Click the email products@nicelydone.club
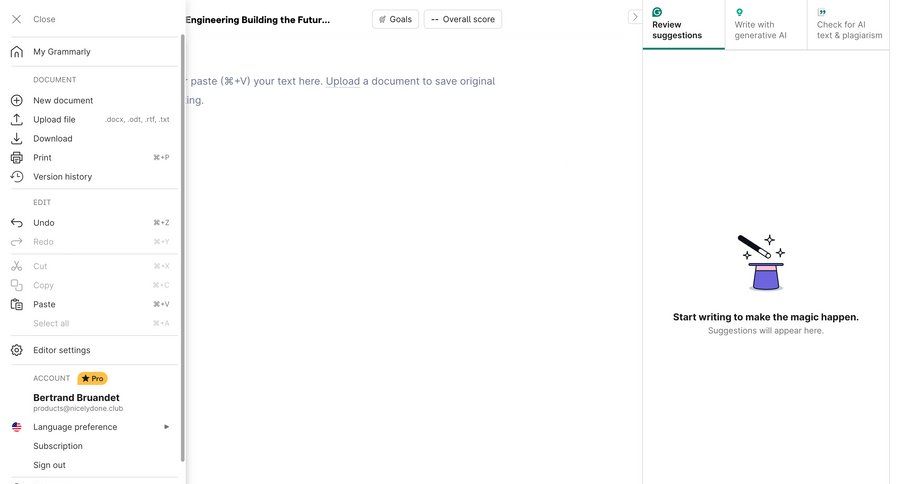 click(78, 409)
